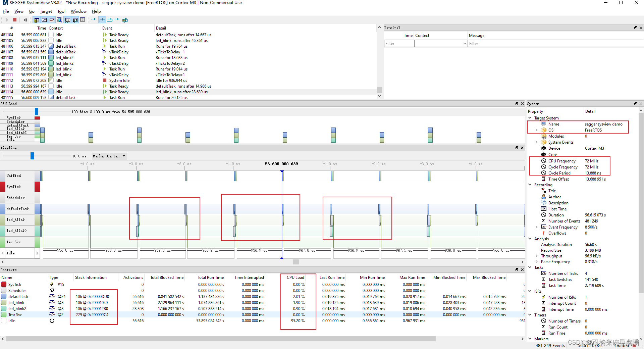
Task: Adjust the Timeline zoom slider
Action: coord(32,156)
